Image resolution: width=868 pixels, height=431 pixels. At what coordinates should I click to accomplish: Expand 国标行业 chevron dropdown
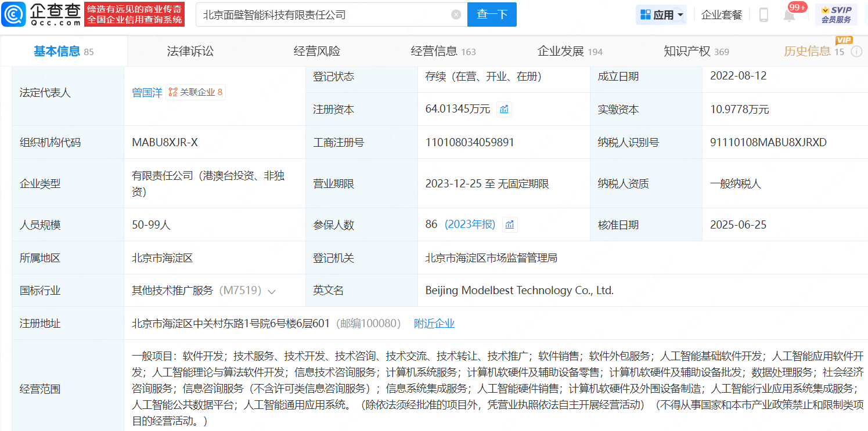(271, 291)
